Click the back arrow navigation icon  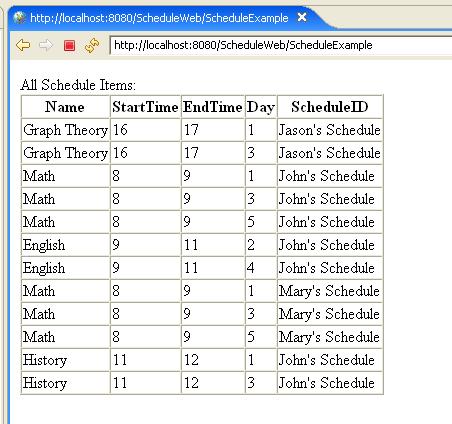pos(23,45)
